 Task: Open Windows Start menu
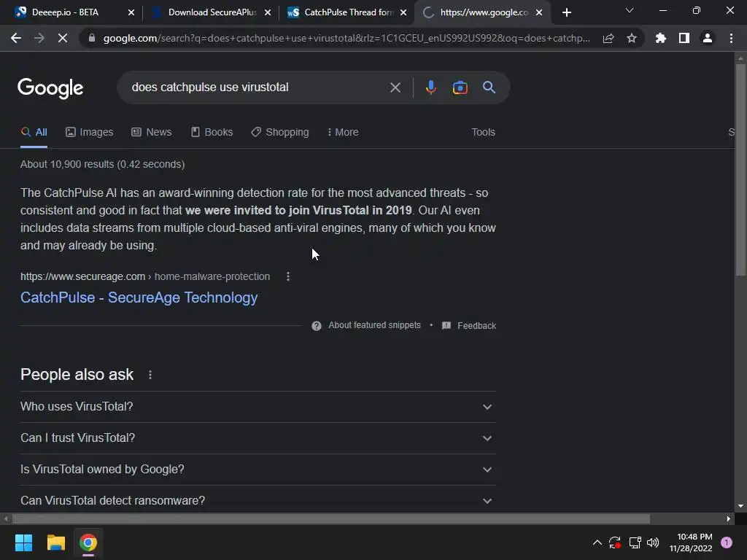tap(24, 542)
